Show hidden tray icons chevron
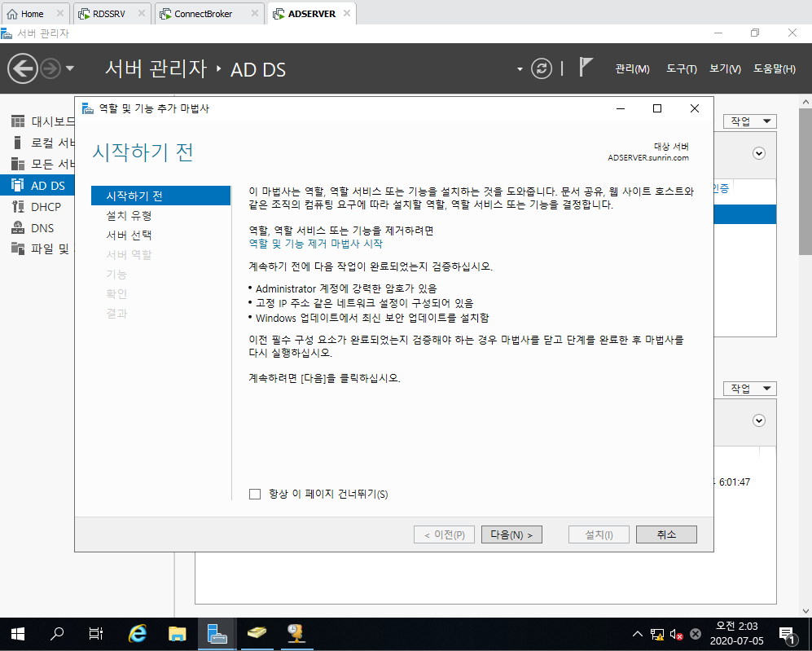Viewport: 812px width, 651px height. (638, 634)
